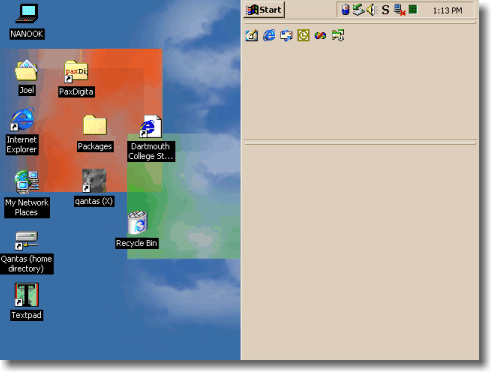Click the green grid tray icon
This screenshot has width=491, height=372.
(x=413, y=10)
